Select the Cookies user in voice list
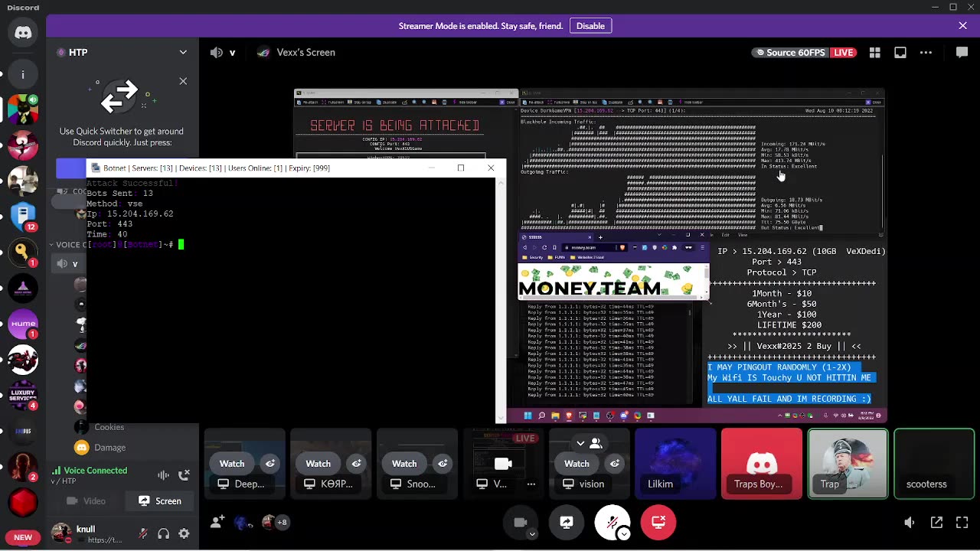980x551 pixels. [x=109, y=427]
